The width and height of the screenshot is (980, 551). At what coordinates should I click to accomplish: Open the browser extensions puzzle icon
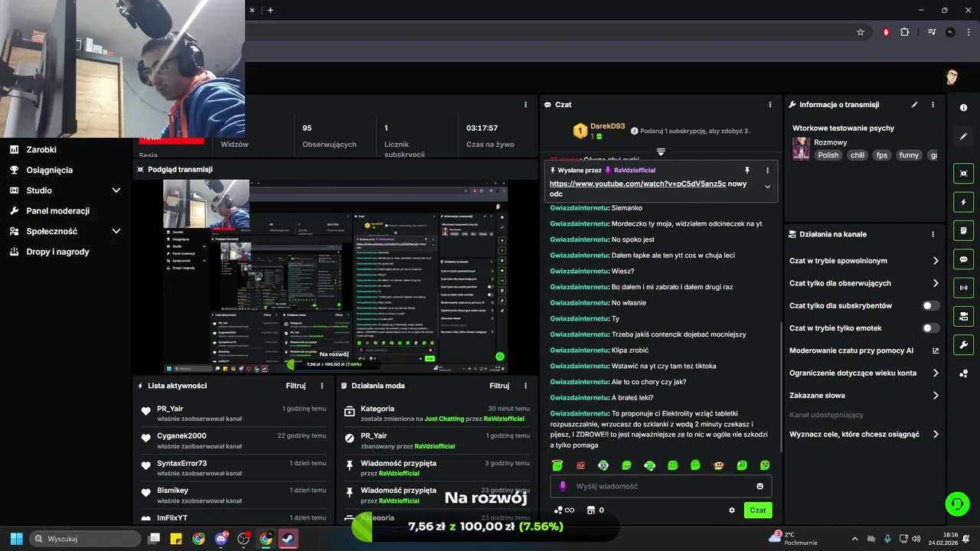coord(904,32)
